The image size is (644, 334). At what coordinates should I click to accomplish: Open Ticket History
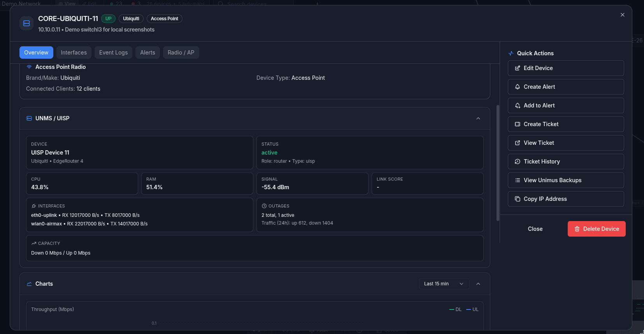(x=566, y=162)
